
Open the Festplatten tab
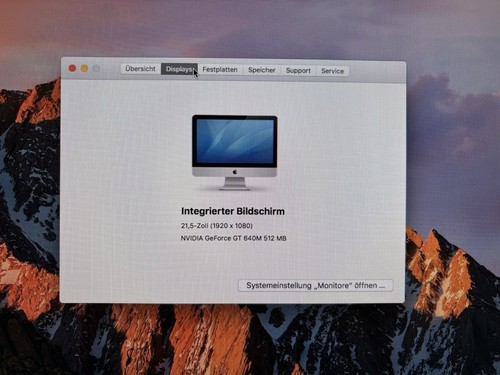pyautogui.click(x=220, y=70)
